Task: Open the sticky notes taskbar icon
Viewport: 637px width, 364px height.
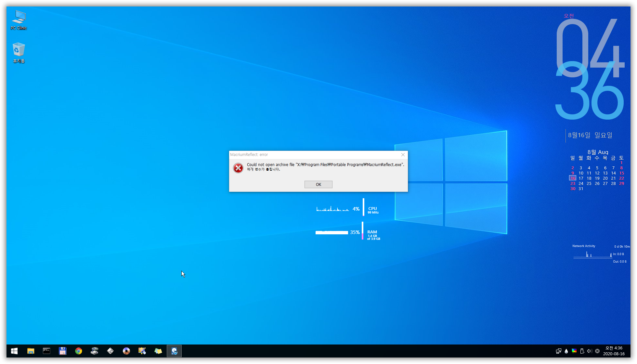Action: [158, 351]
